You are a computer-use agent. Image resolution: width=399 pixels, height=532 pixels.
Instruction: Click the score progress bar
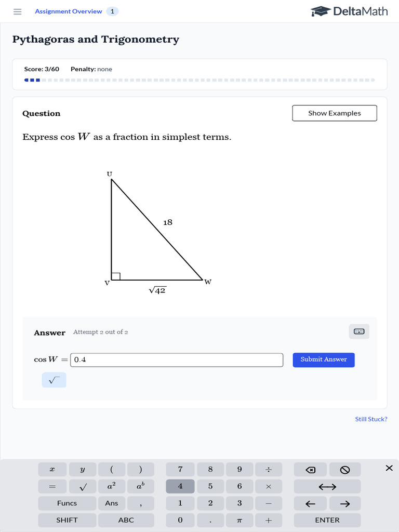point(199,80)
